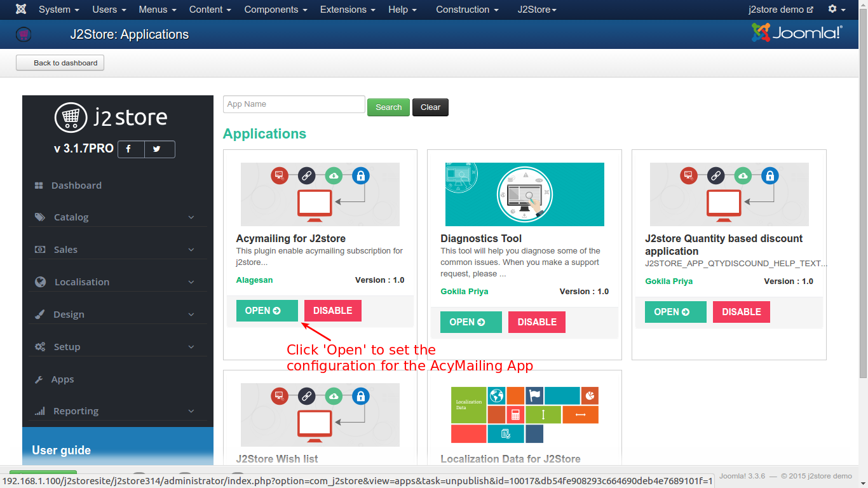This screenshot has height=488, width=868.
Task: Click the User guide panel heading
Action: 62,451
